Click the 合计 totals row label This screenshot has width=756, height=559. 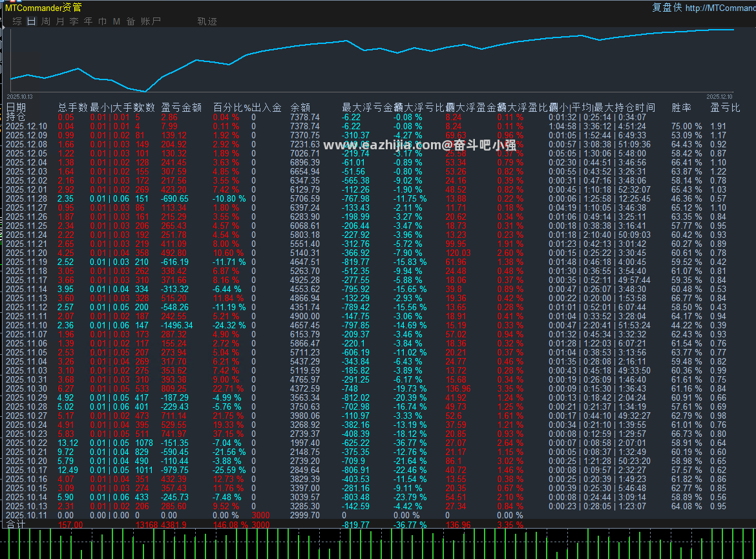[x=16, y=524]
